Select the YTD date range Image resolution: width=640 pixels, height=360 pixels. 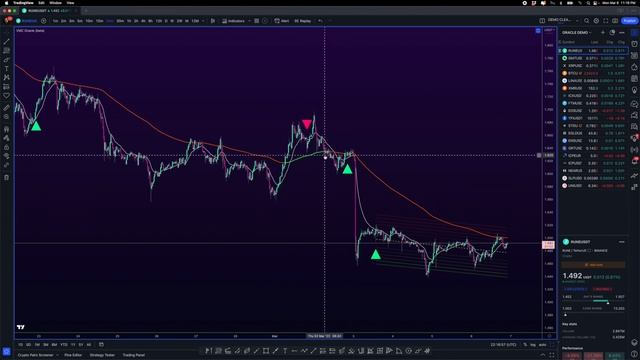pos(64,345)
